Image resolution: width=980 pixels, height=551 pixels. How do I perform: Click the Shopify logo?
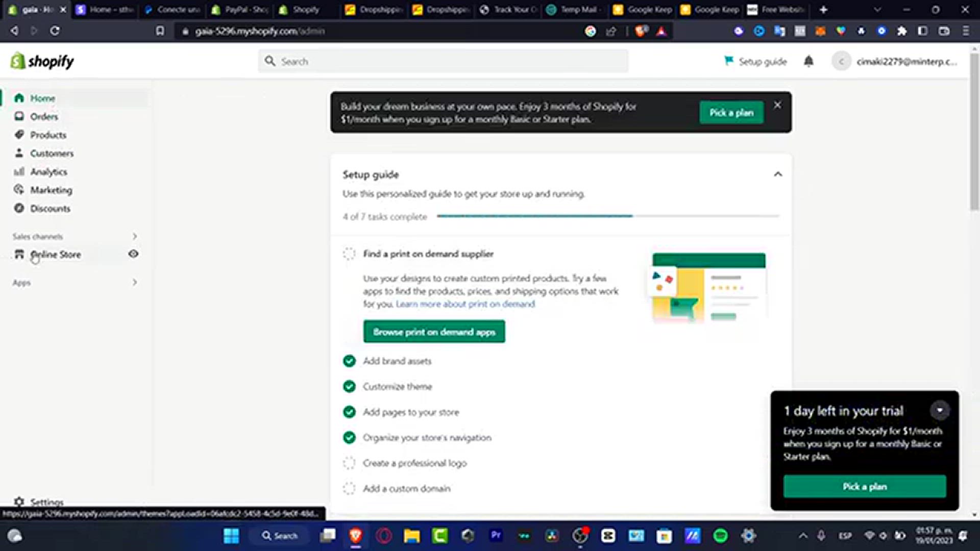42,61
